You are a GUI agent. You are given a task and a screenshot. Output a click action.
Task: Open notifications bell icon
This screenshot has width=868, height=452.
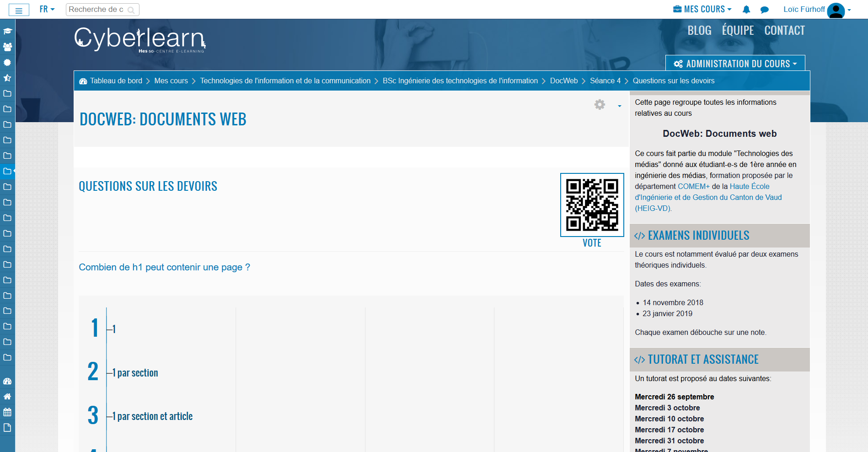click(746, 10)
